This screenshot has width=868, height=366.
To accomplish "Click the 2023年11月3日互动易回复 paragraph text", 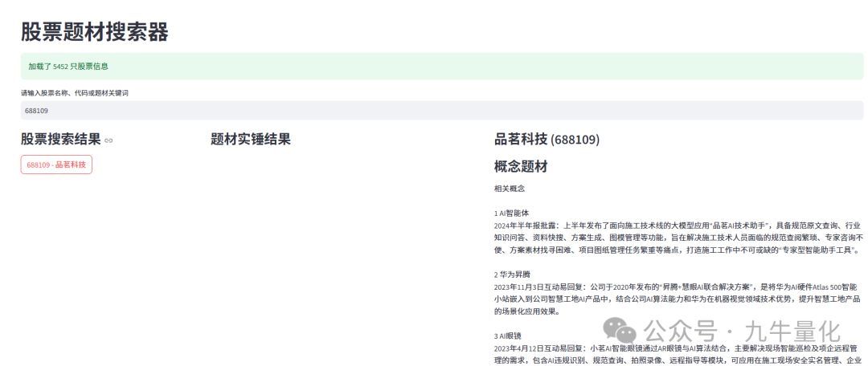I will pos(677,299).
